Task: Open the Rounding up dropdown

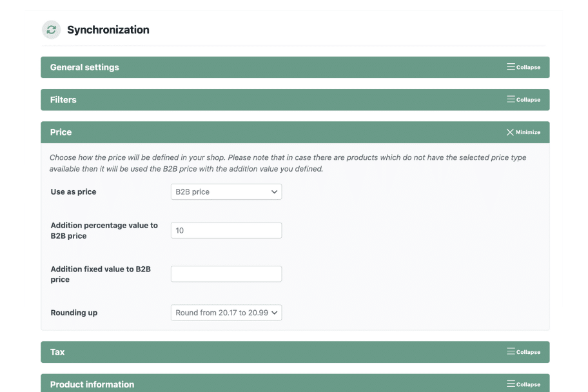Action: click(226, 313)
